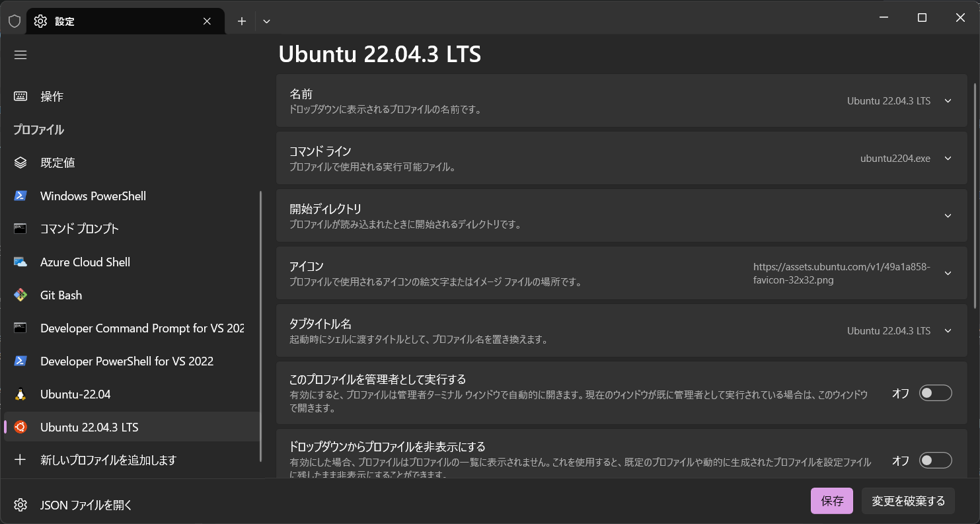Click JSON ファイルを開く
The width and height of the screenshot is (980, 524).
pyautogui.click(x=132, y=505)
